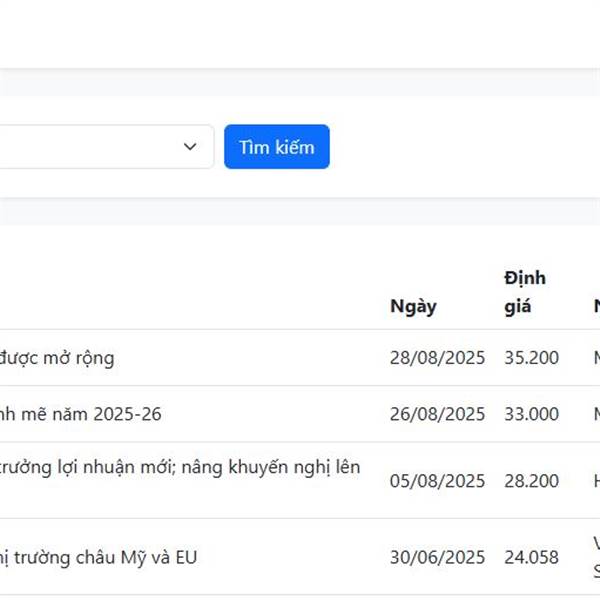Open the report about 'châu Mỹ và EU'

[x=98, y=557]
